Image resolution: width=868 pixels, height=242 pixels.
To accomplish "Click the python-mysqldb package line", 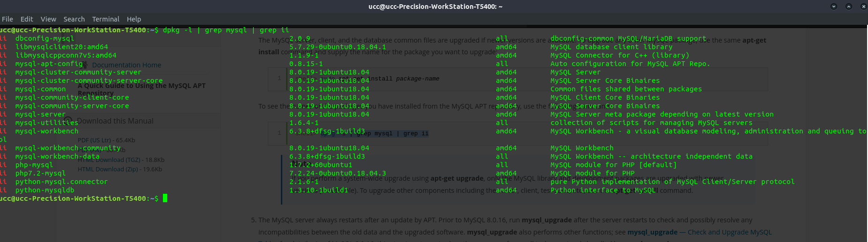I will tap(45, 190).
